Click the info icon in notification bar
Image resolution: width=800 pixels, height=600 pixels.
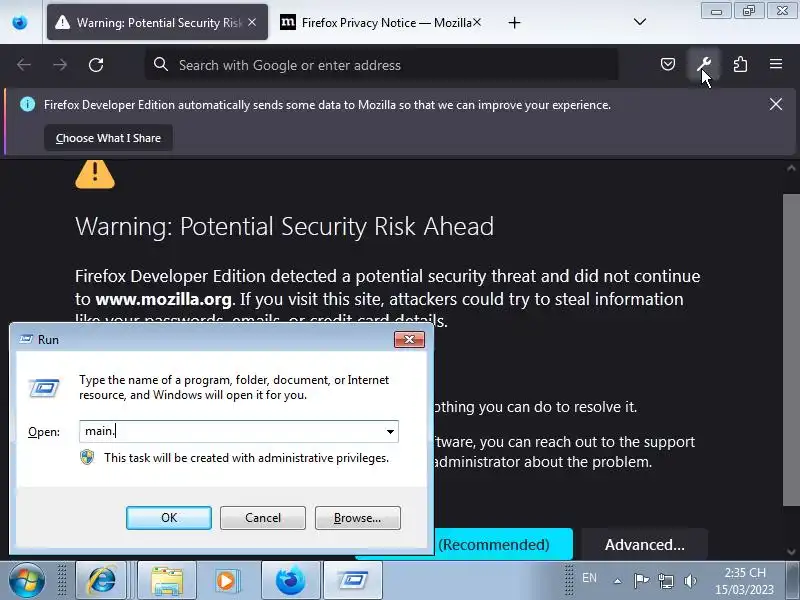click(x=28, y=105)
